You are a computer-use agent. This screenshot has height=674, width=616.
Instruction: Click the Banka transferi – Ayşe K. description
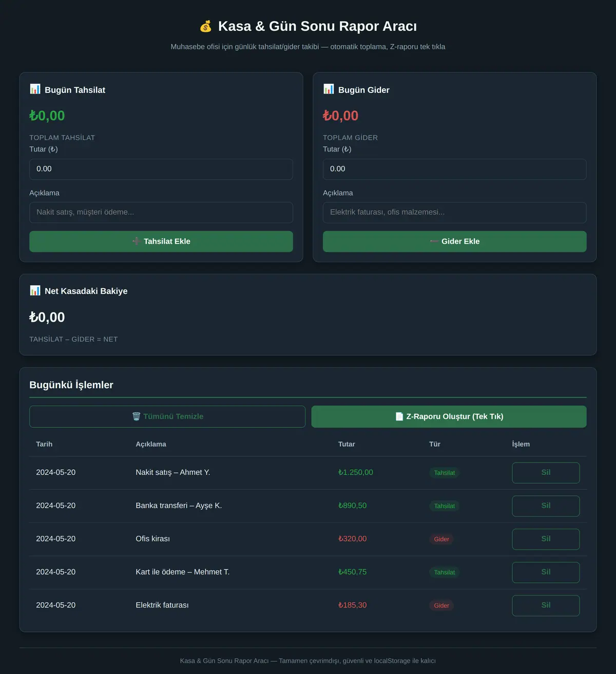click(179, 506)
